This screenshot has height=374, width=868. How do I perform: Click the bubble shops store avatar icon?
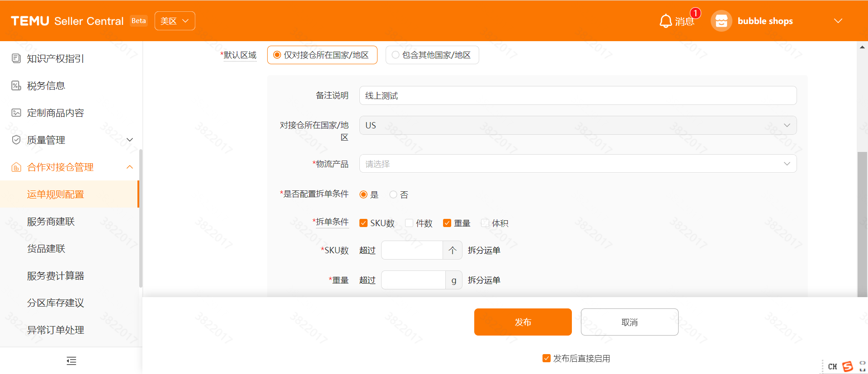point(721,21)
